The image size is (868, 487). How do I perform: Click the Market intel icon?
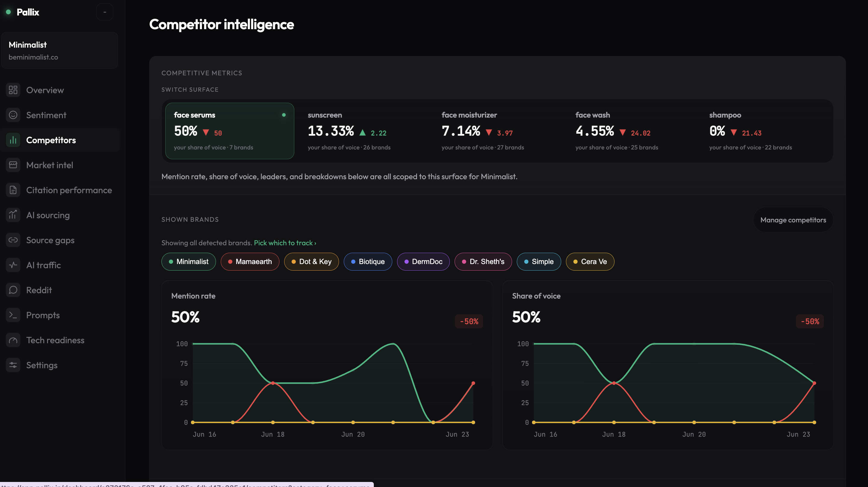(x=13, y=165)
